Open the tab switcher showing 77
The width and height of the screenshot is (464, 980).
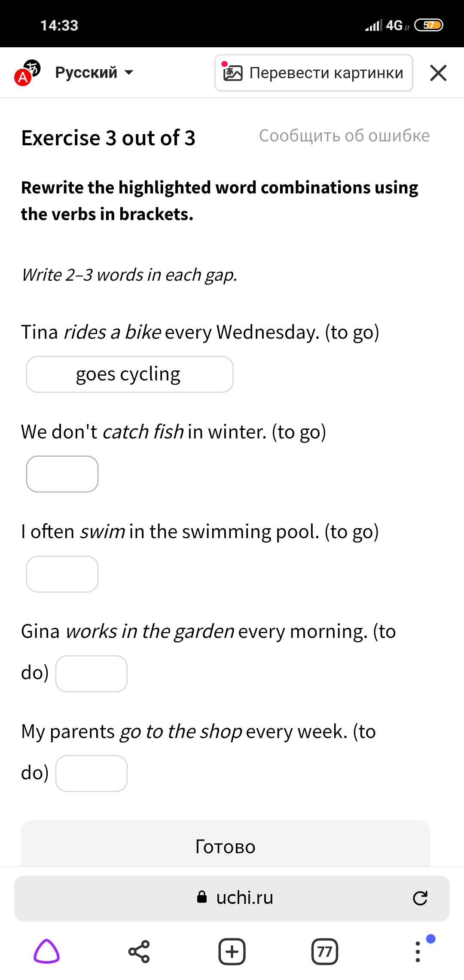click(325, 952)
